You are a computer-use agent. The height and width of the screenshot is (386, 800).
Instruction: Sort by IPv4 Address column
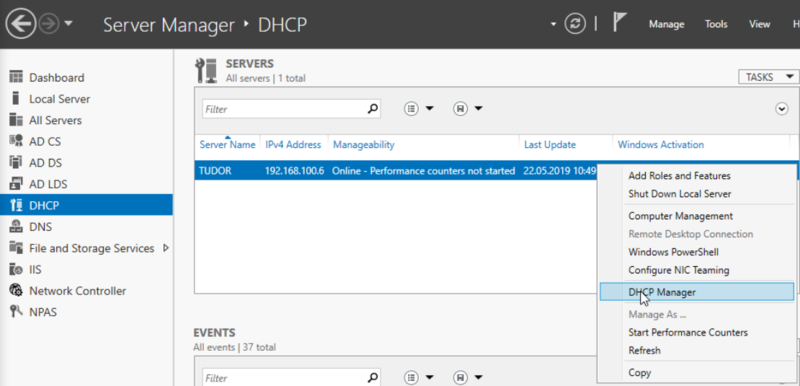tap(293, 145)
